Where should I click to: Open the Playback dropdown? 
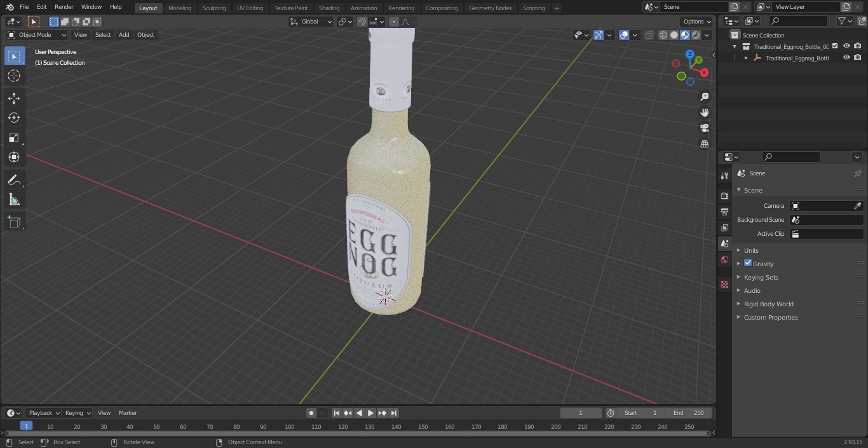pyautogui.click(x=43, y=413)
